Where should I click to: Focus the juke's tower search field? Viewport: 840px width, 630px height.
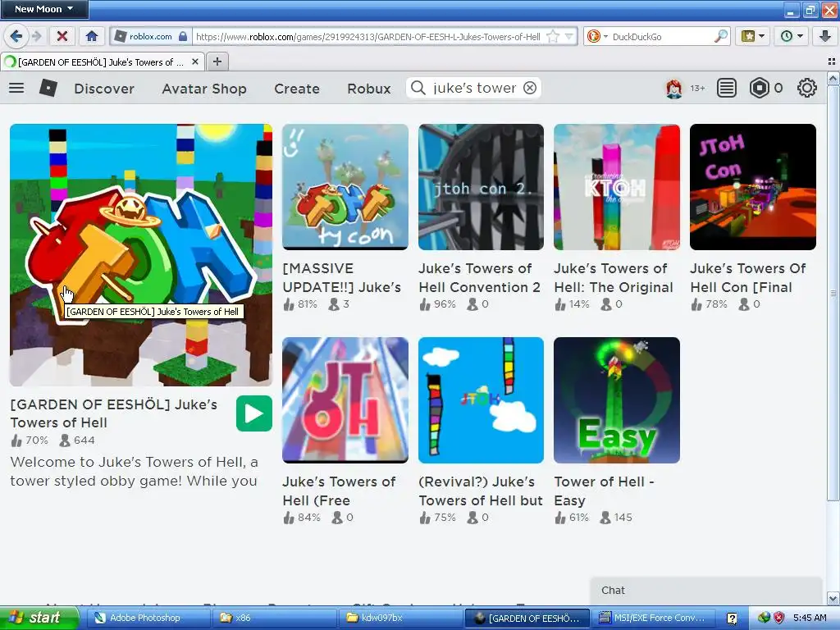(x=474, y=88)
